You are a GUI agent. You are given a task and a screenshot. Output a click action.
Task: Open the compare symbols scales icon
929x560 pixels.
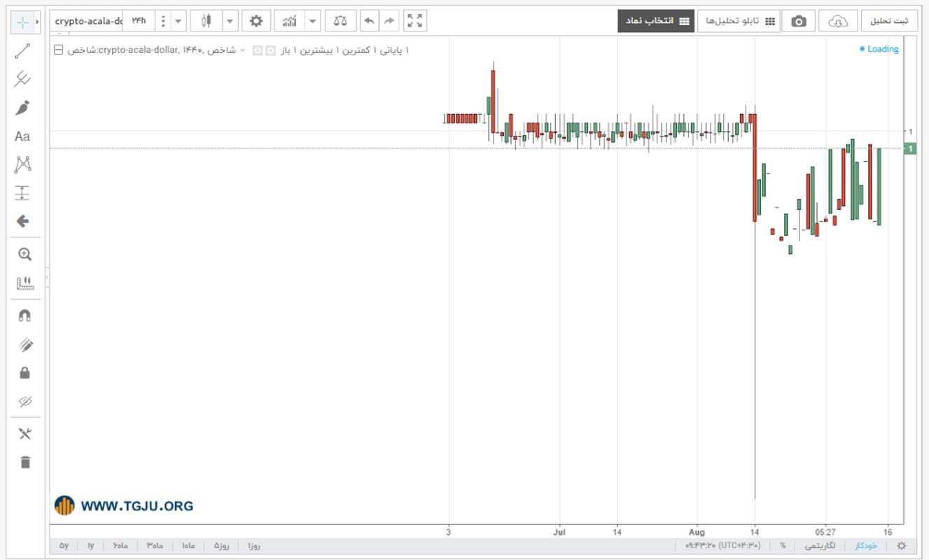(340, 21)
